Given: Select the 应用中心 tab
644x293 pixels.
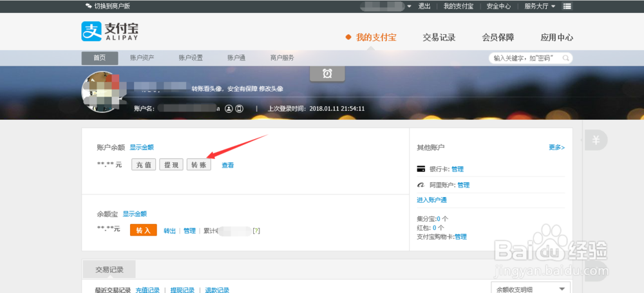Looking at the screenshot, I should click(x=556, y=37).
